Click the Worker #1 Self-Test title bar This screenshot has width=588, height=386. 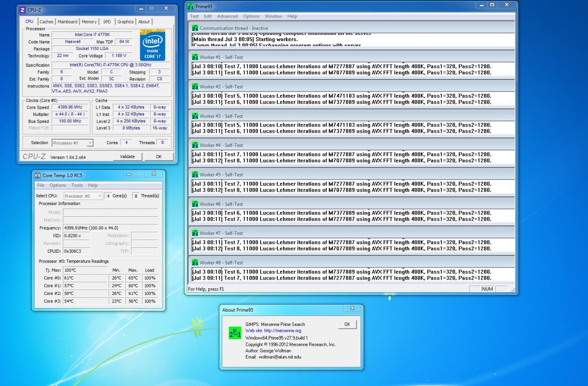(x=352, y=57)
